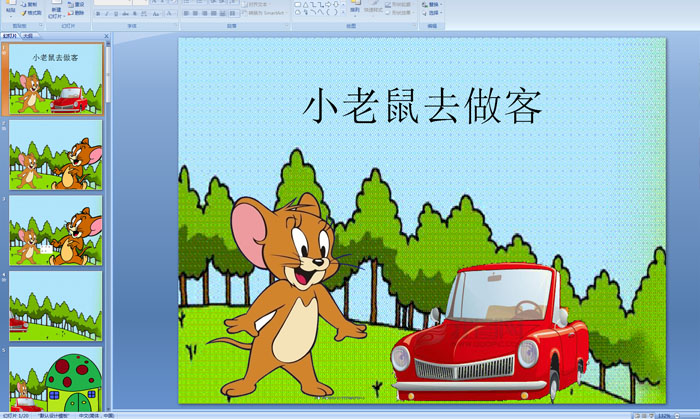
Task: Align text left in paragraph group
Action: click(x=186, y=13)
